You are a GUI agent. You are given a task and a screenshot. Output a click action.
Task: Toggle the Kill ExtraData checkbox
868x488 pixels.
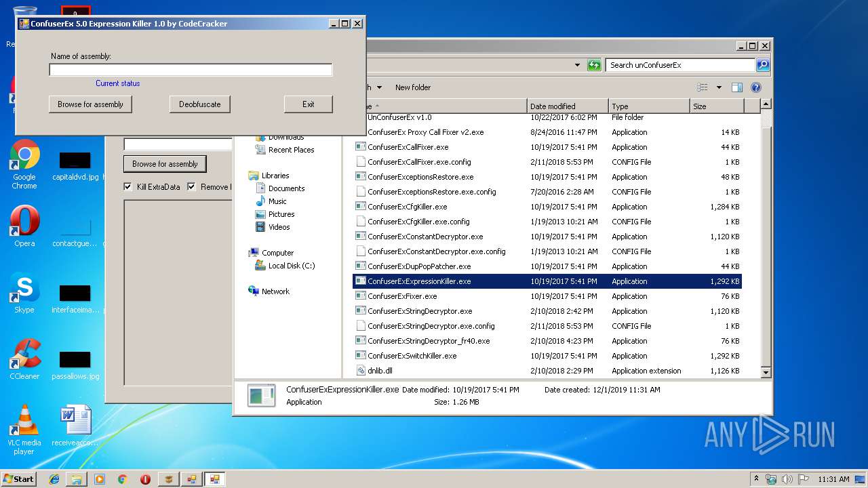pos(128,187)
